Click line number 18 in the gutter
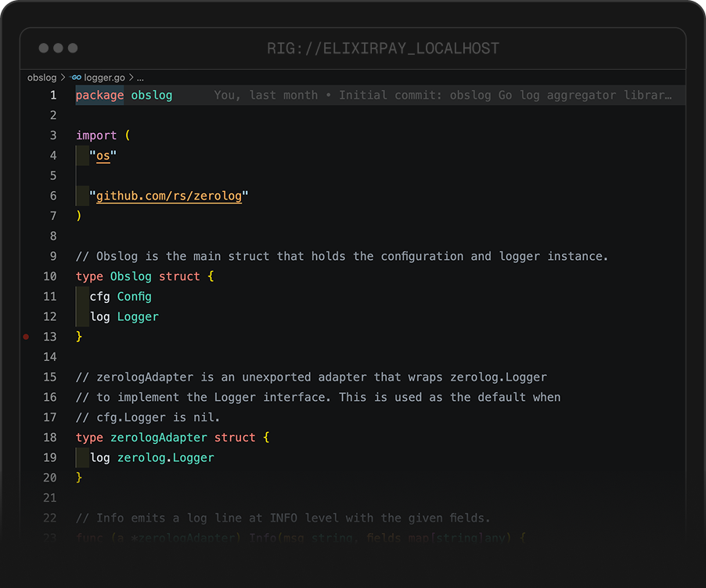Image resolution: width=706 pixels, height=588 pixels. click(50, 438)
